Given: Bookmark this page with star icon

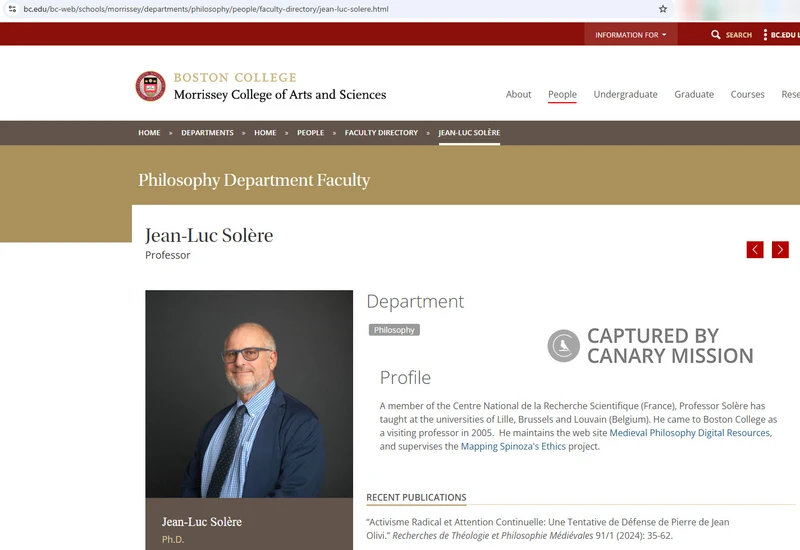Looking at the screenshot, I should click(663, 9).
